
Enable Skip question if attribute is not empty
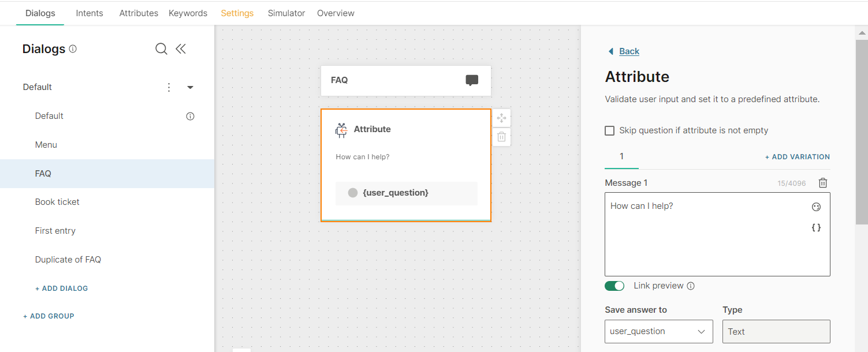[x=609, y=130]
